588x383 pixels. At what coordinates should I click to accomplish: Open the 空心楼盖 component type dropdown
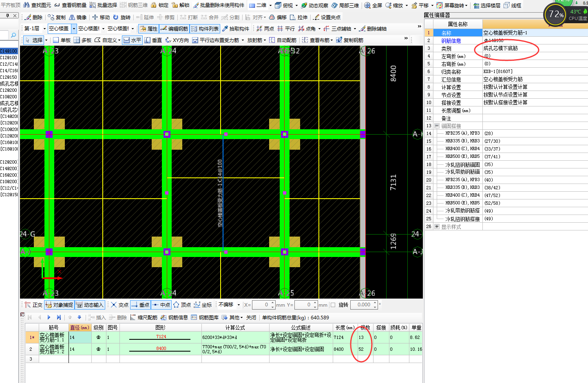click(x=74, y=29)
